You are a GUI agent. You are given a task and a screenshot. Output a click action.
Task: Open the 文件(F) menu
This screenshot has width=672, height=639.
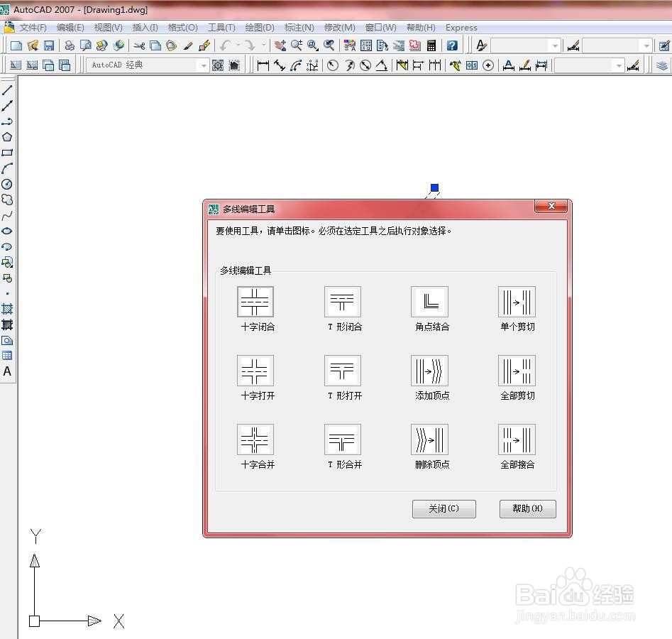point(33,28)
